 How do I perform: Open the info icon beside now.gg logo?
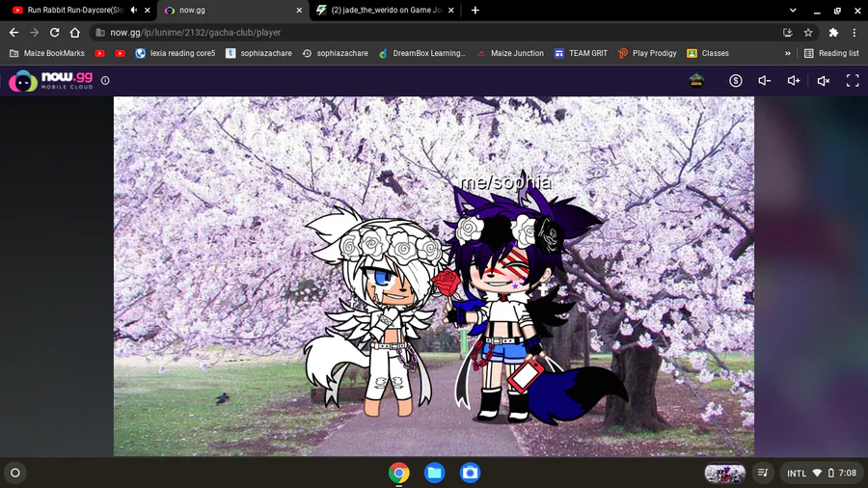point(105,81)
